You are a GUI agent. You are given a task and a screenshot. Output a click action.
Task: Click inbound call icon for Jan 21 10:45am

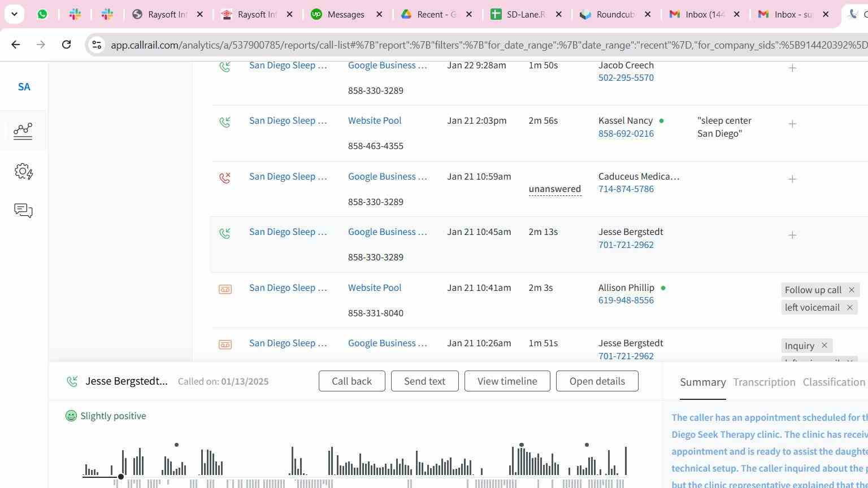pos(225,233)
